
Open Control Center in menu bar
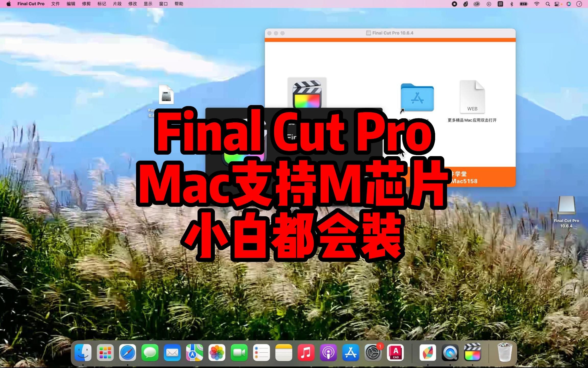click(x=557, y=4)
